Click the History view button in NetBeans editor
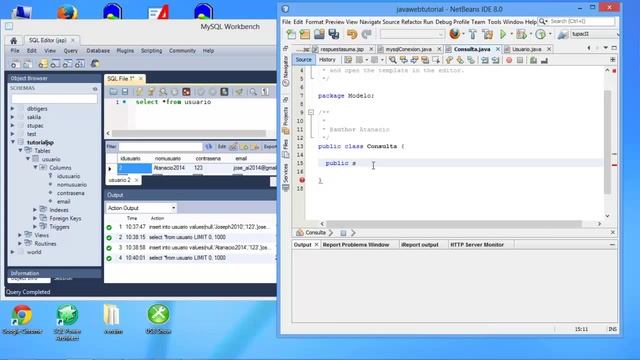Screen dimensions: 640x360 coord(327,60)
